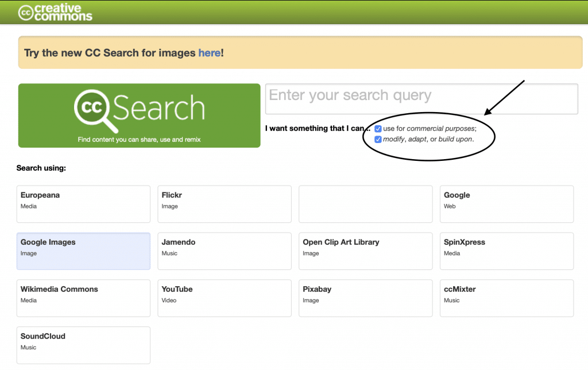This screenshot has width=588, height=370.
Task: Click the CC Search magnifier banner
Action: pyautogui.click(x=139, y=115)
